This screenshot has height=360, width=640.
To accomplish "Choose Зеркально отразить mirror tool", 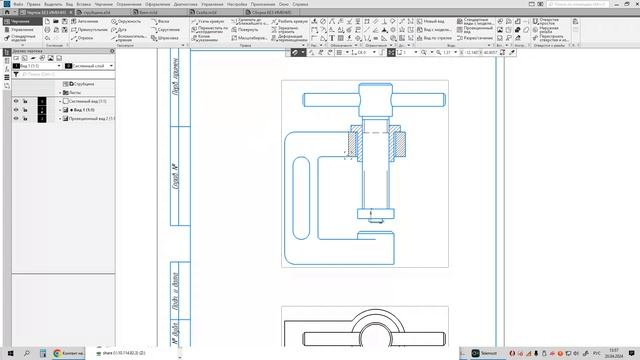I will pos(284,30).
